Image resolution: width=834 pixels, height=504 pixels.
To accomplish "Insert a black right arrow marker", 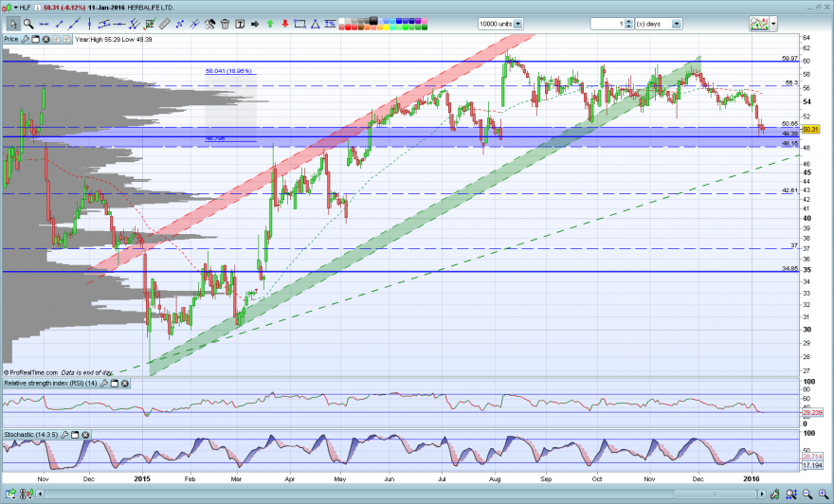I will pos(255,24).
